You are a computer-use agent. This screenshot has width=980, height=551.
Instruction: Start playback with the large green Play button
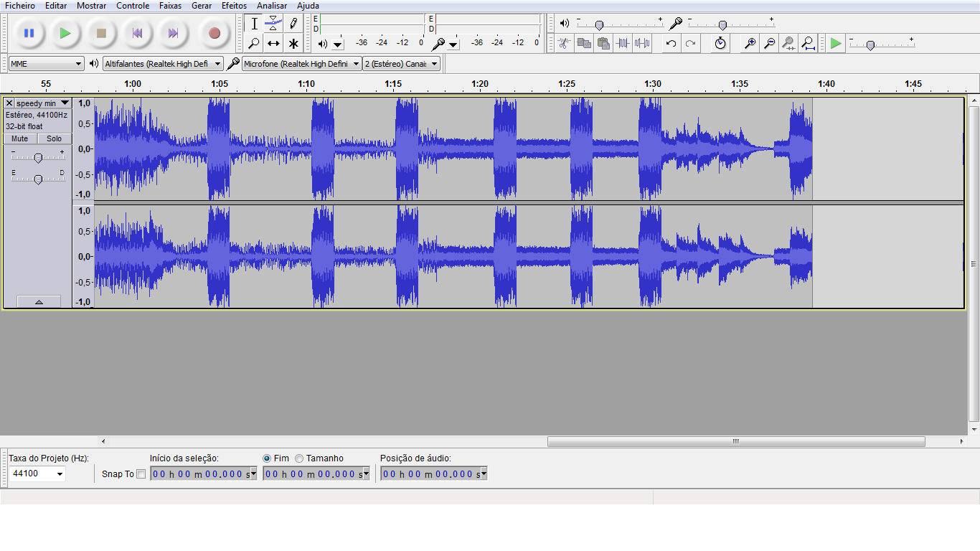[x=65, y=33]
